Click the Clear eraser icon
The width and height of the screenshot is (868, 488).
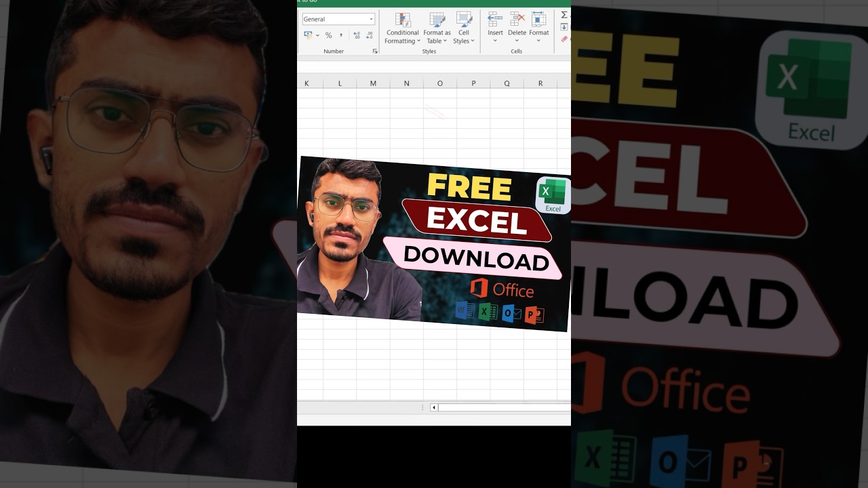point(564,39)
